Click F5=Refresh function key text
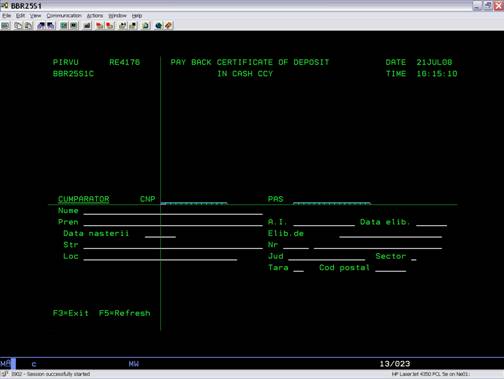The width and height of the screenshot is (504, 379). tap(125, 313)
